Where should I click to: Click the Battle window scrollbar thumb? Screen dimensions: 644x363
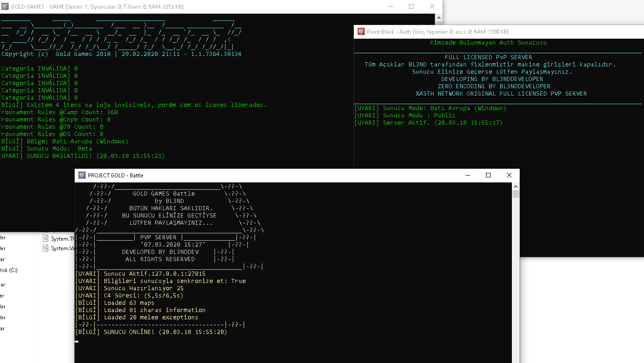click(516, 194)
